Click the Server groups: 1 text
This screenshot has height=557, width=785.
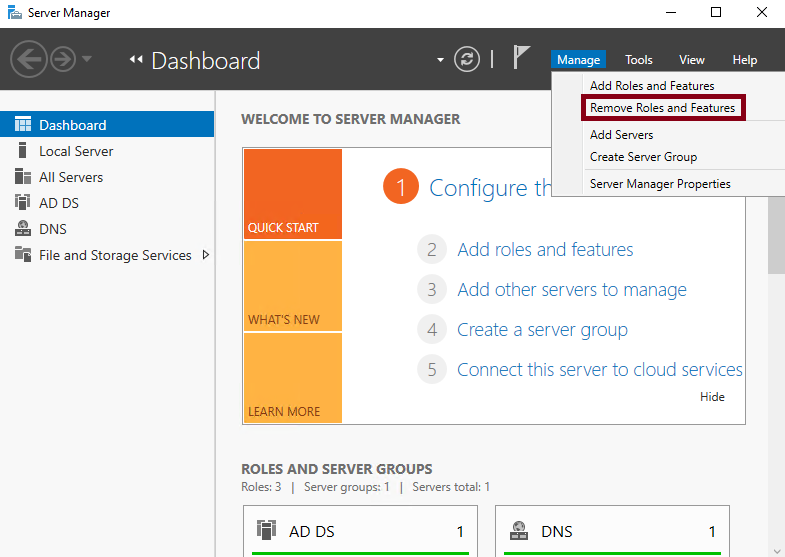[346, 487]
